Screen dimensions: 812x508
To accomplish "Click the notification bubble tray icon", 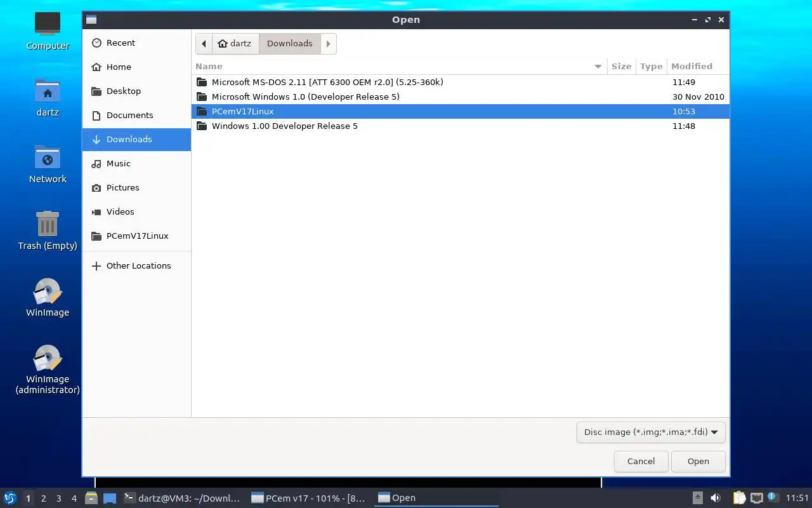I will (773, 497).
